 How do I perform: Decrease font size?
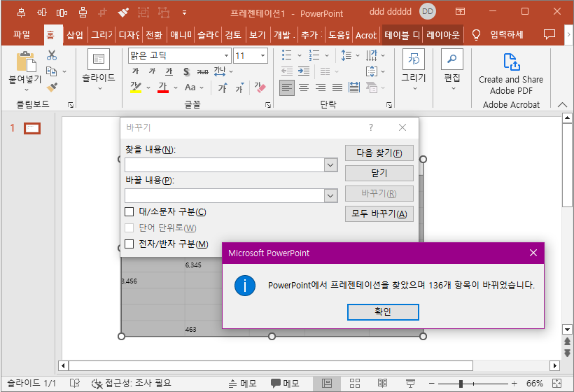(x=239, y=87)
